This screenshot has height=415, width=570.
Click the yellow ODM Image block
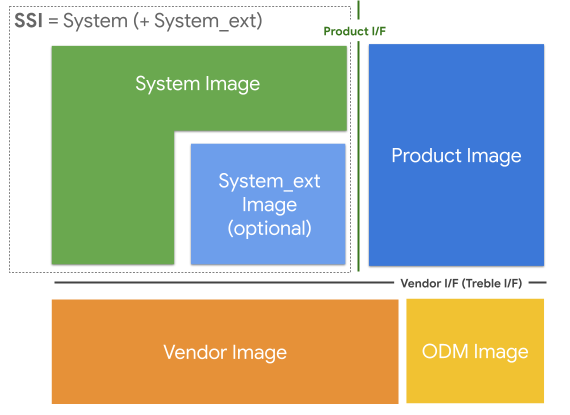(475, 351)
